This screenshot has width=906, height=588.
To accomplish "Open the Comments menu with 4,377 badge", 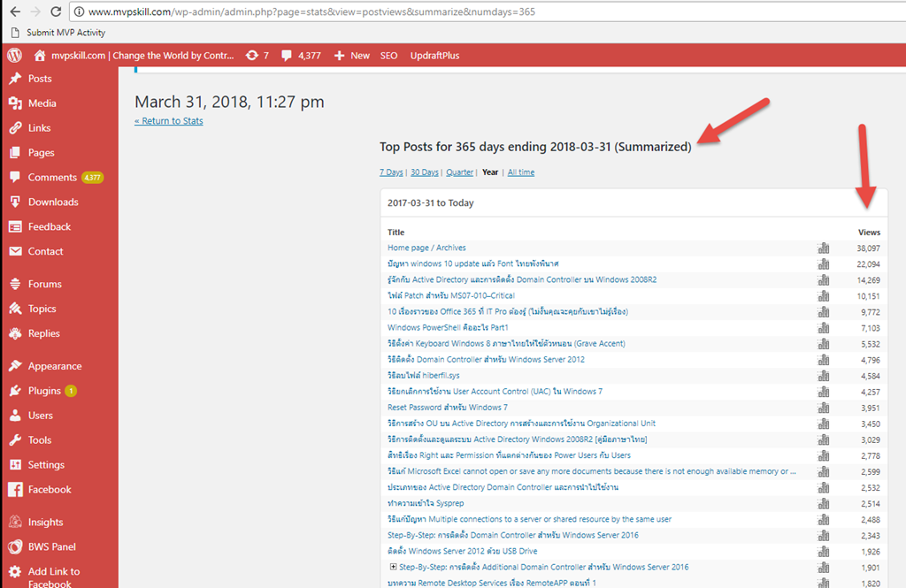I will 52,178.
